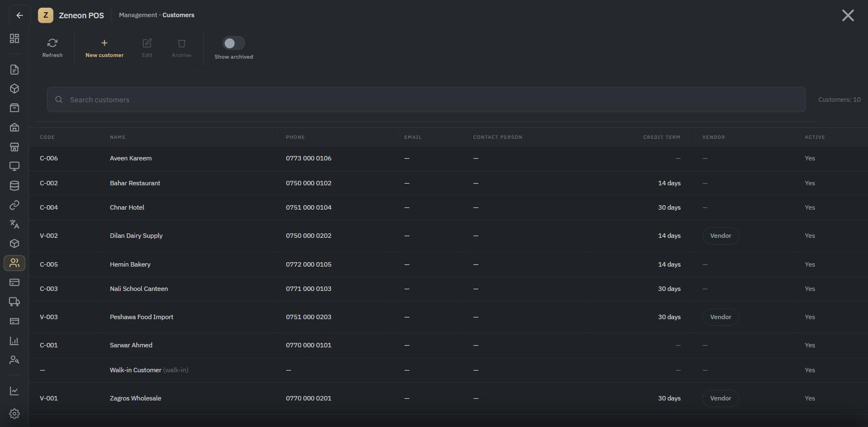
Task: Click the CREDIT TERM column header
Action: click(x=662, y=137)
